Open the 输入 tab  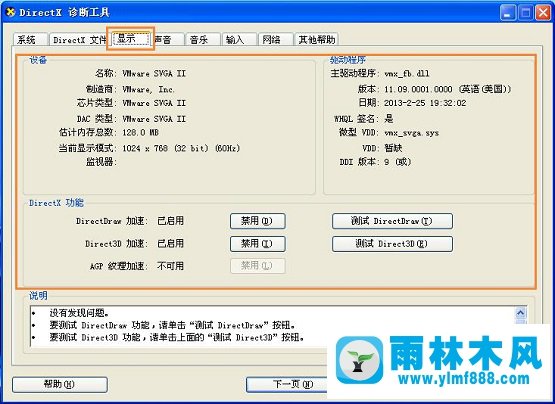click(x=239, y=39)
